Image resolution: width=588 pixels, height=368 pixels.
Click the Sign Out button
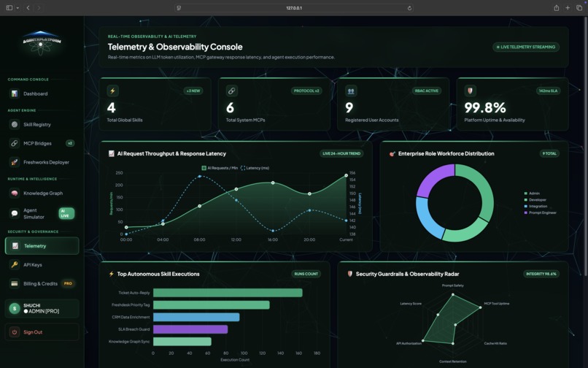pyautogui.click(x=42, y=332)
